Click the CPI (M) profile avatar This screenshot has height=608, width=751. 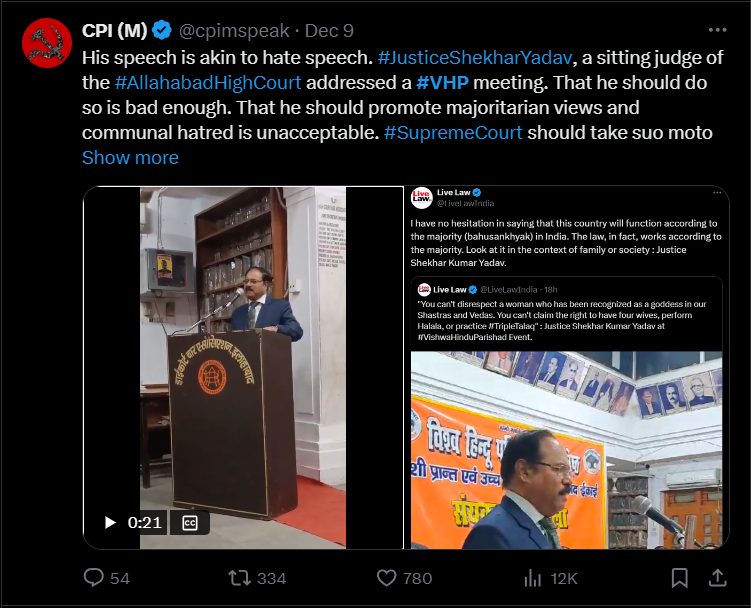click(x=47, y=43)
